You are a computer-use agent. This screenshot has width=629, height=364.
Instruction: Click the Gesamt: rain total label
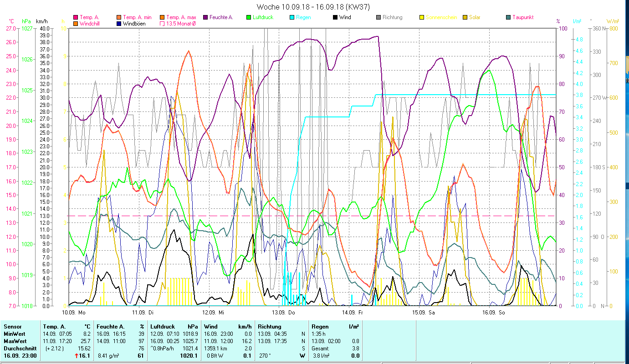click(x=321, y=349)
